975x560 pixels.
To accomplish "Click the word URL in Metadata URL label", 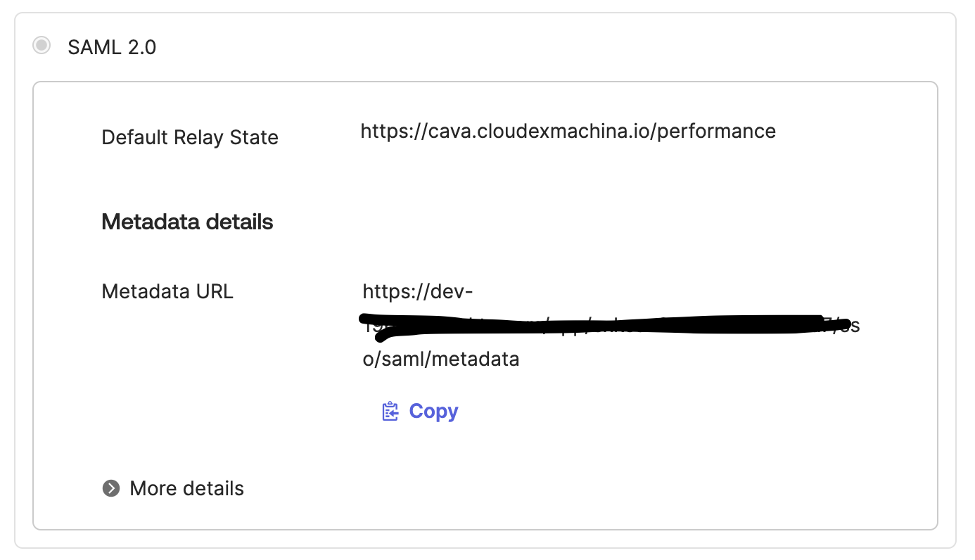I will point(215,291).
